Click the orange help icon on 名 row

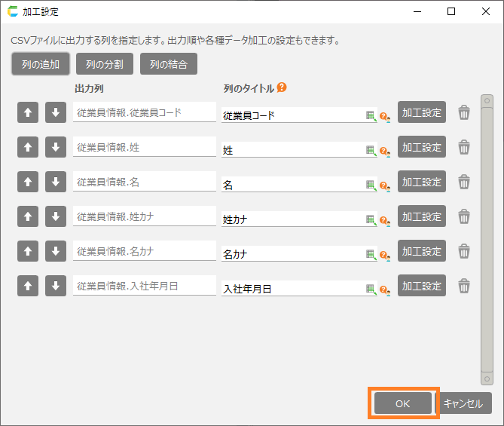click(383, 185)
